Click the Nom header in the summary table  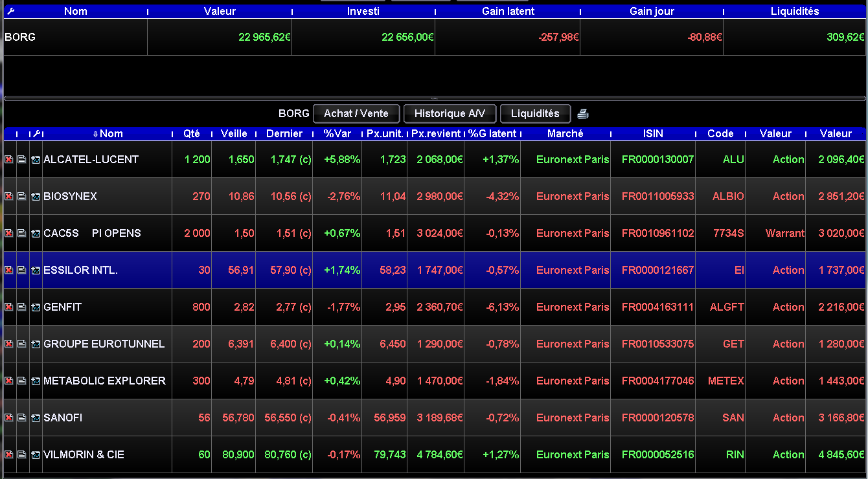pos(76,11)
